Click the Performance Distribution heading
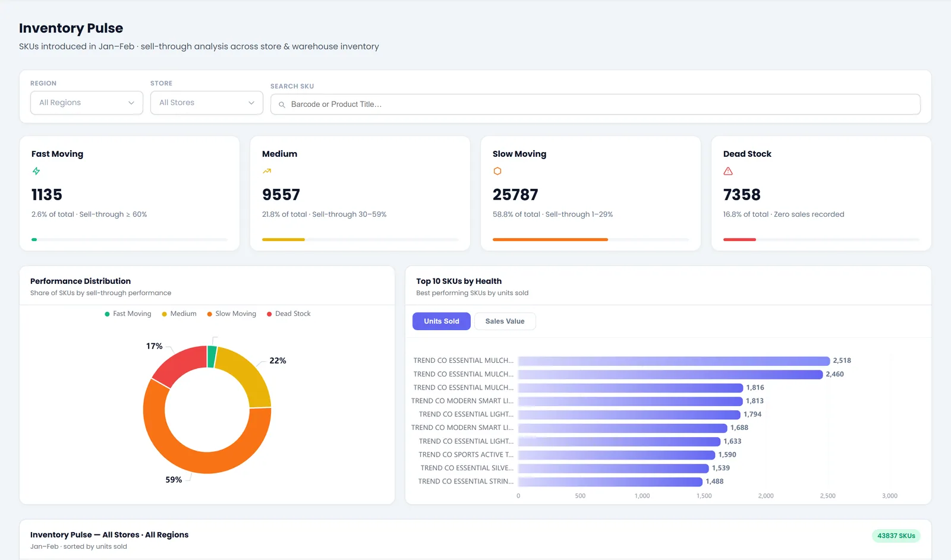 click(x=80, y=281)
